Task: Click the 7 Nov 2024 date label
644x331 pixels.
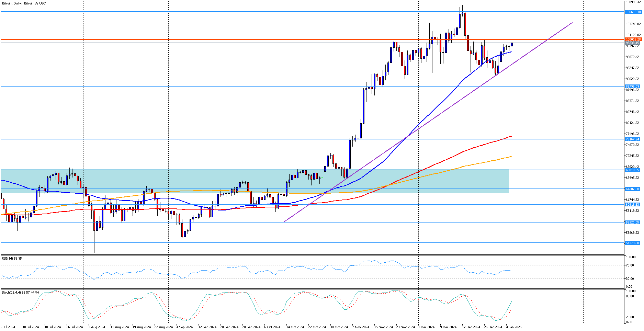Action: 361,327
